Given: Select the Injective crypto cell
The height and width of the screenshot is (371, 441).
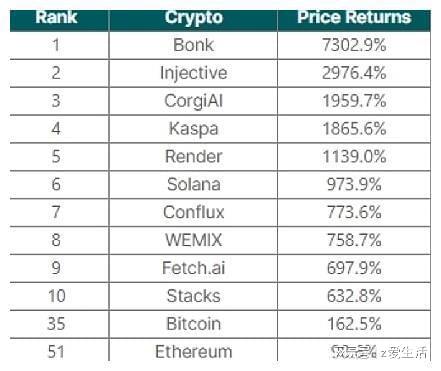Looking at the screenshot, I should click(194, 73).
